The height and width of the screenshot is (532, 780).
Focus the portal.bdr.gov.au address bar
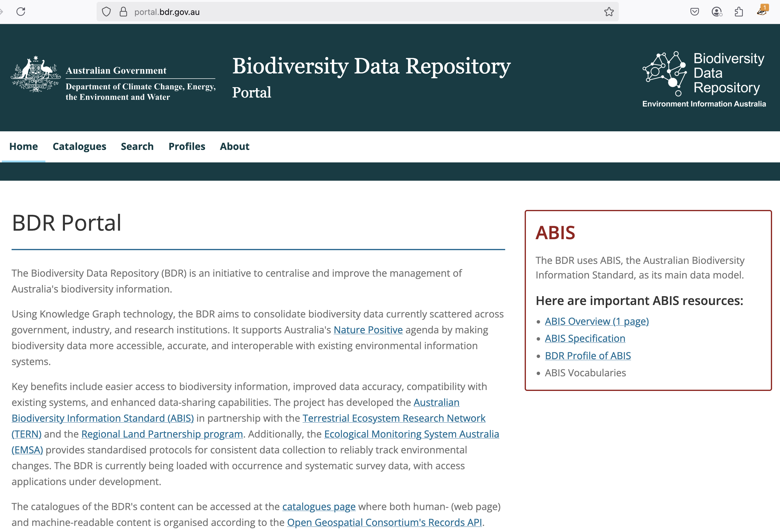(x=357, y=12)
